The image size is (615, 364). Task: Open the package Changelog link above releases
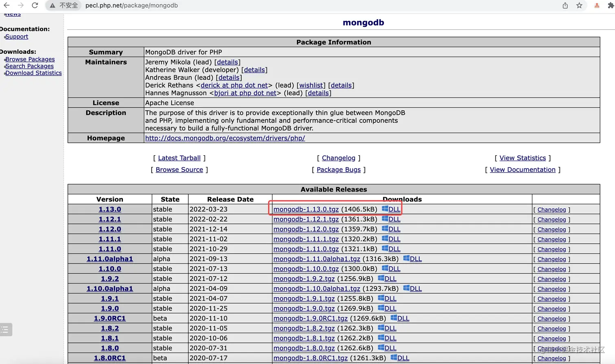point(338,158)
